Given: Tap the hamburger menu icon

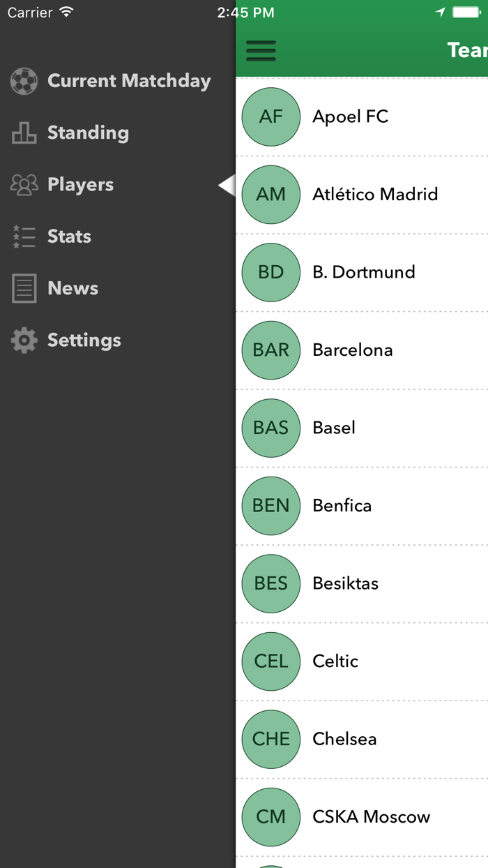Looking at the screenshot, I should point(261,51).
